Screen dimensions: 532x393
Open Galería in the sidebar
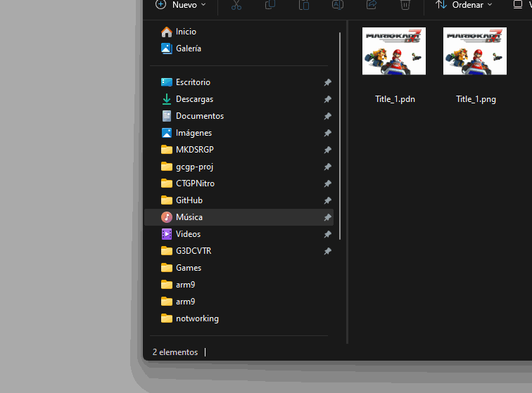pyautogui.click(x=239, y=49)
